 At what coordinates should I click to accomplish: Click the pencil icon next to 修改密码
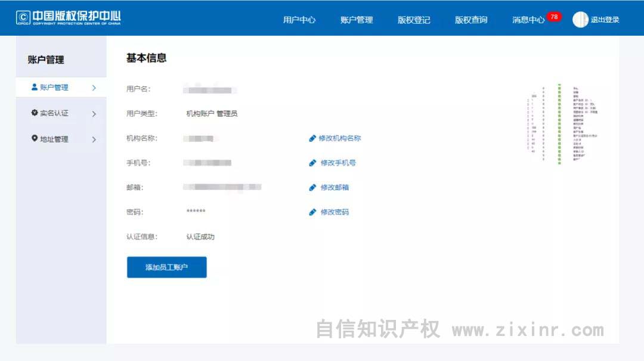[x=312, y=212]
